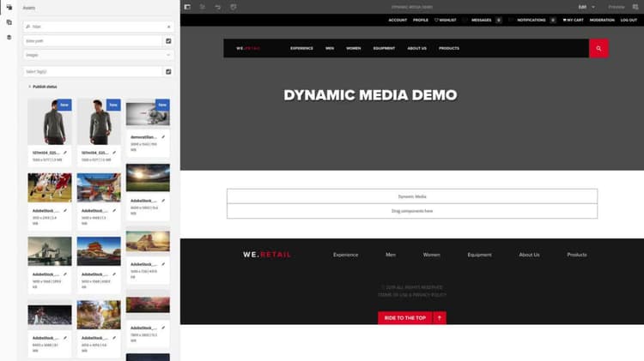Click pencil icon on the Sphinx asset
This screenshot has width=644, height=361.
[163, 264]
